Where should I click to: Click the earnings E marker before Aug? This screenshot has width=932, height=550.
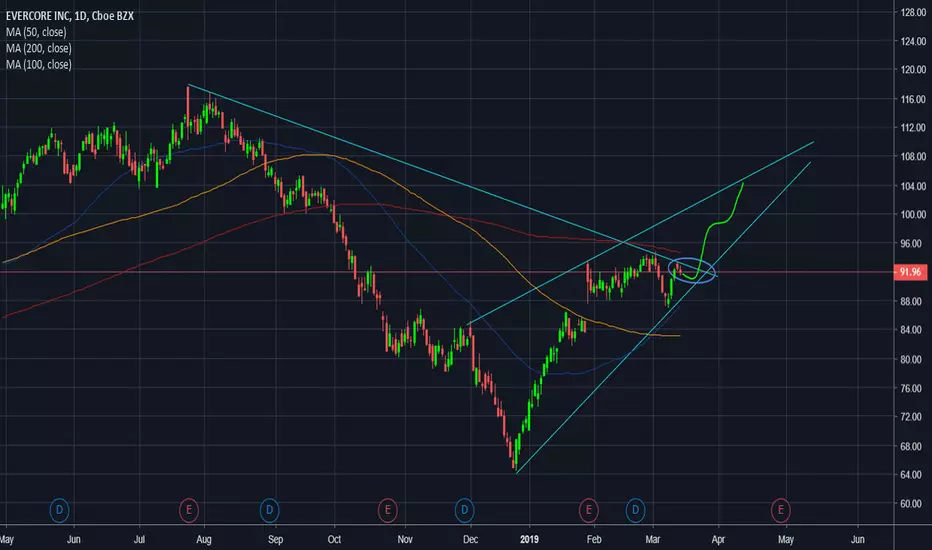[189, 510]
